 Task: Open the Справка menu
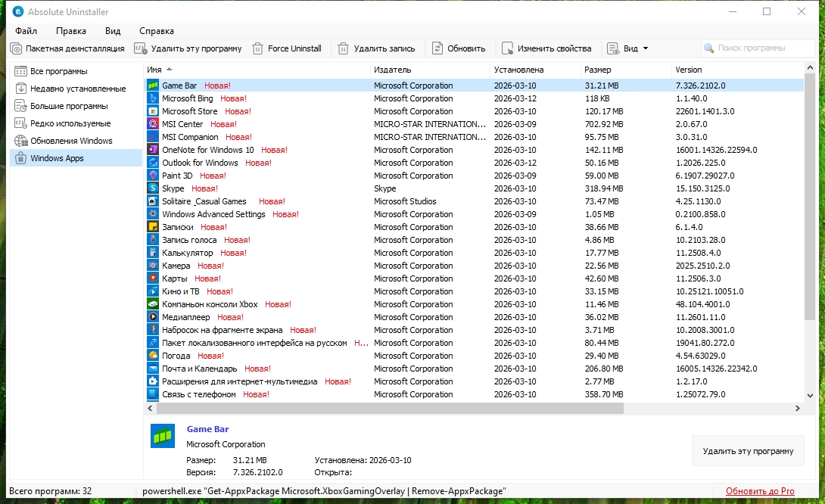coord(156,31)
